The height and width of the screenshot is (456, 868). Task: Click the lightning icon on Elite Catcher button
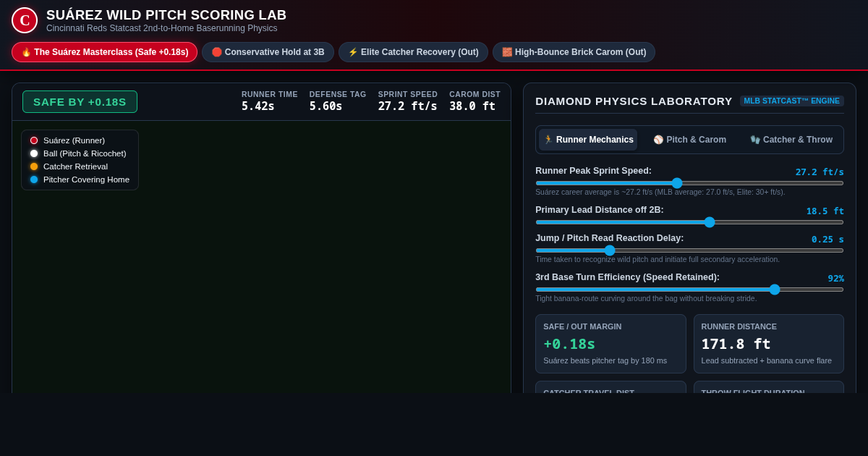coord(353,52)
